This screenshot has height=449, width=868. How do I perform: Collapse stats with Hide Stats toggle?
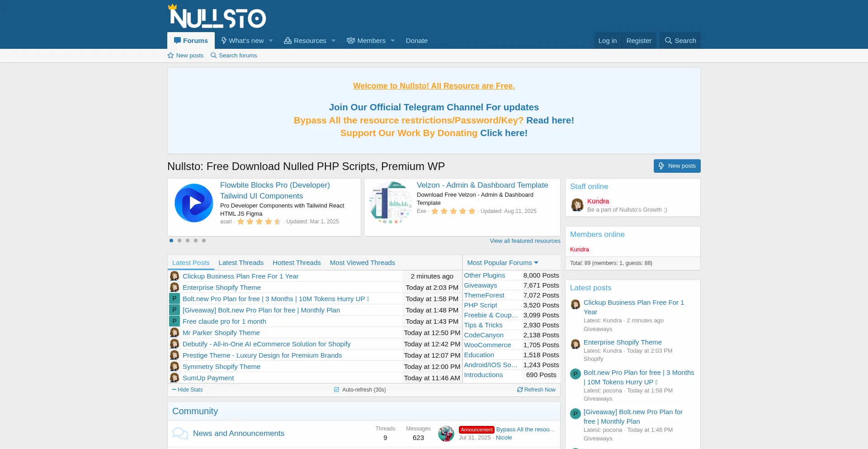click(x=188, y=390)
